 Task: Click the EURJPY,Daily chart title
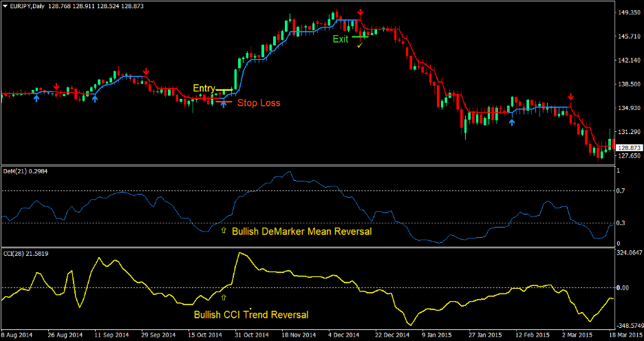pyautogui.click(x=32, y=5)
